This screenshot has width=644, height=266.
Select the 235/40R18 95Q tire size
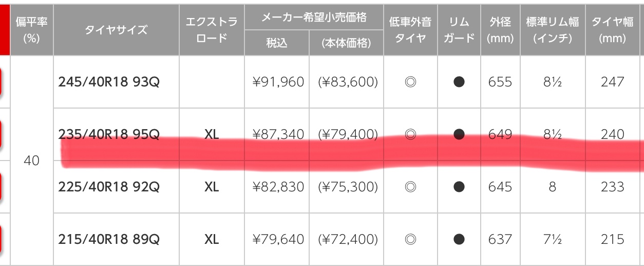[109, 134]
